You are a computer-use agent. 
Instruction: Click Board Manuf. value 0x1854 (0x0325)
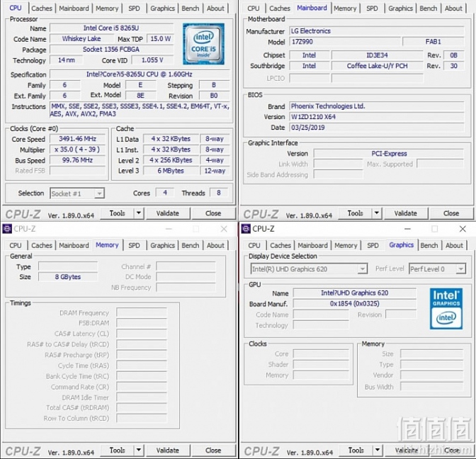355,304
